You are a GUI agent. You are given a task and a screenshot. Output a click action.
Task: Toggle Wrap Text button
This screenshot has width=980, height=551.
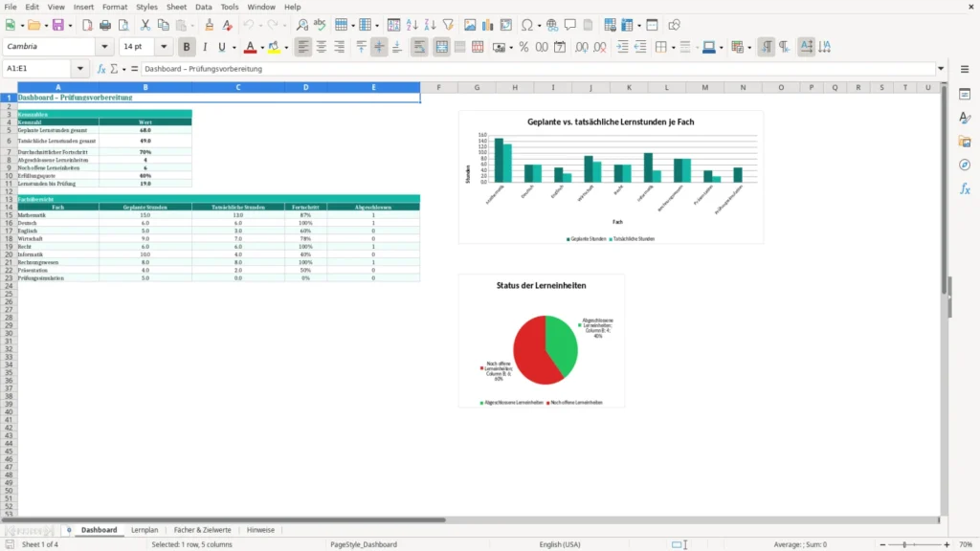419,47
